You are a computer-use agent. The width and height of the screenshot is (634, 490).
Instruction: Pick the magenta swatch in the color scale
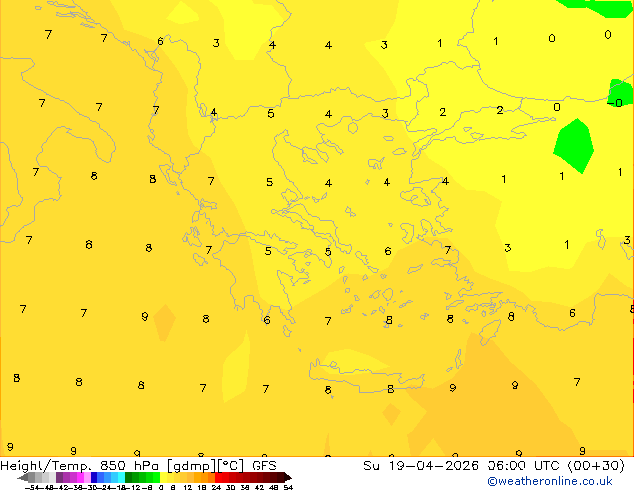click(80, 477)
